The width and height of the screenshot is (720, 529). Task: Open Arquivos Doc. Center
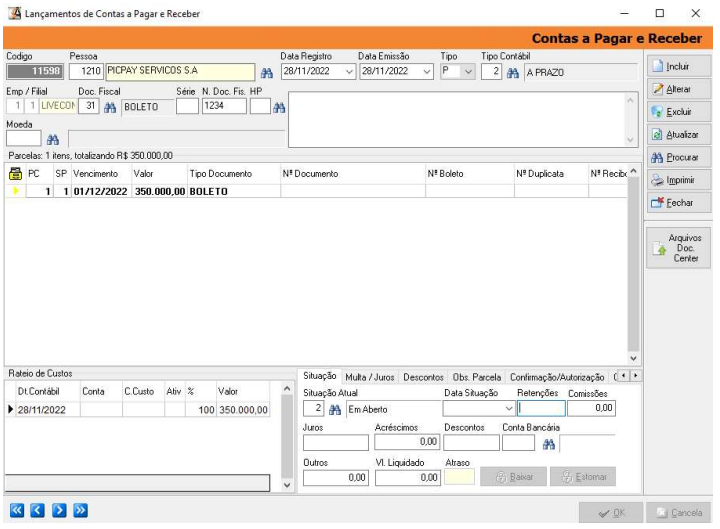pos(679,246)
